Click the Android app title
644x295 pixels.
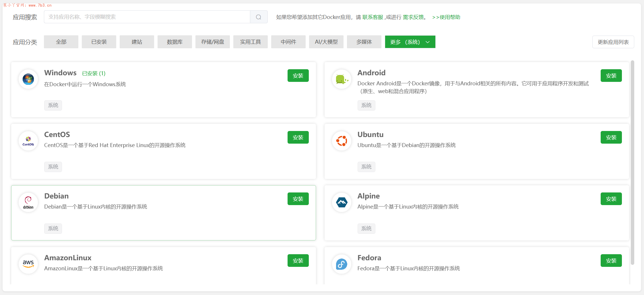click(371, 73)
